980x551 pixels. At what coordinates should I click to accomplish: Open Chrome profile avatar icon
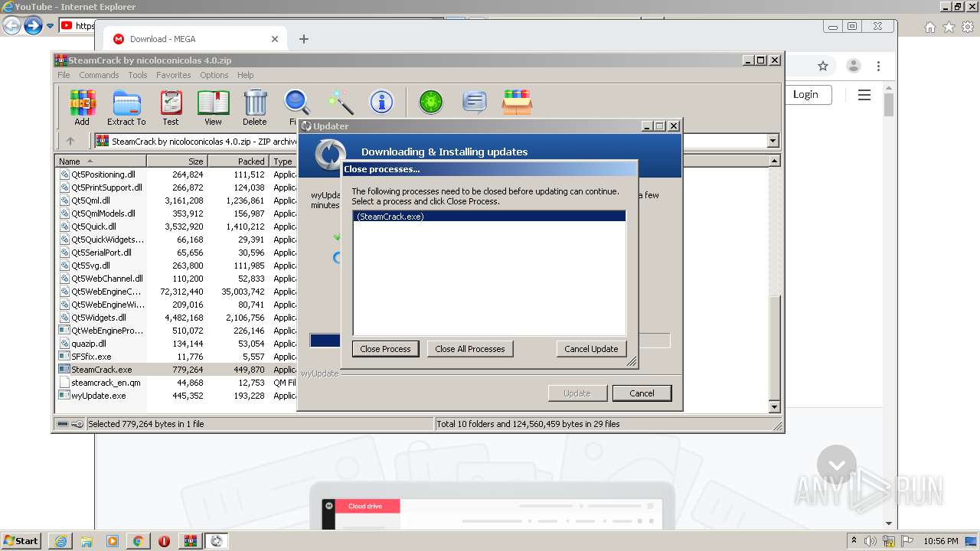pos(854,66)
